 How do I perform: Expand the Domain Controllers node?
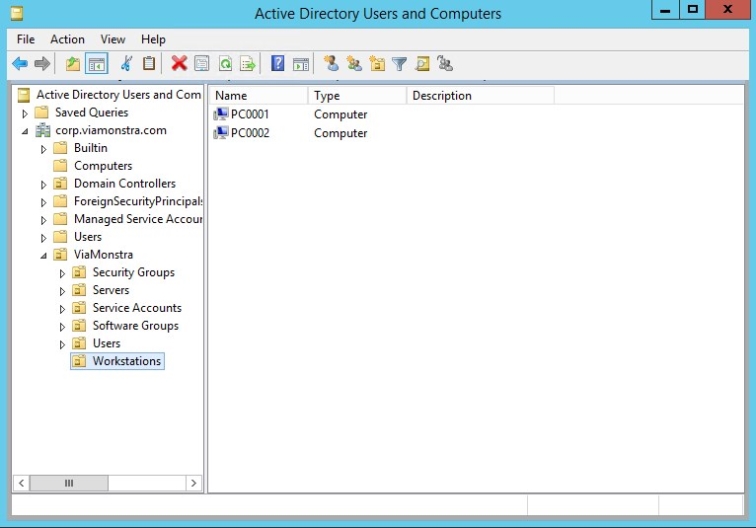[44, 185]
